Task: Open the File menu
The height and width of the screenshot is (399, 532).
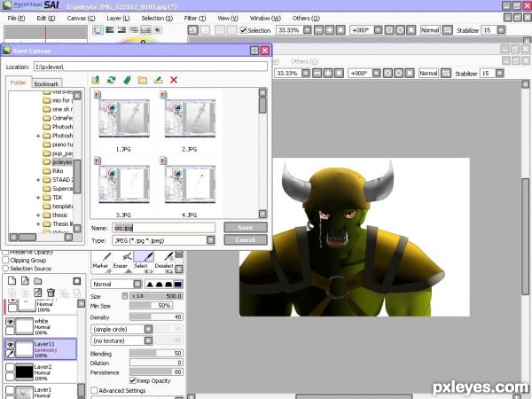Action: click(16, 18)
